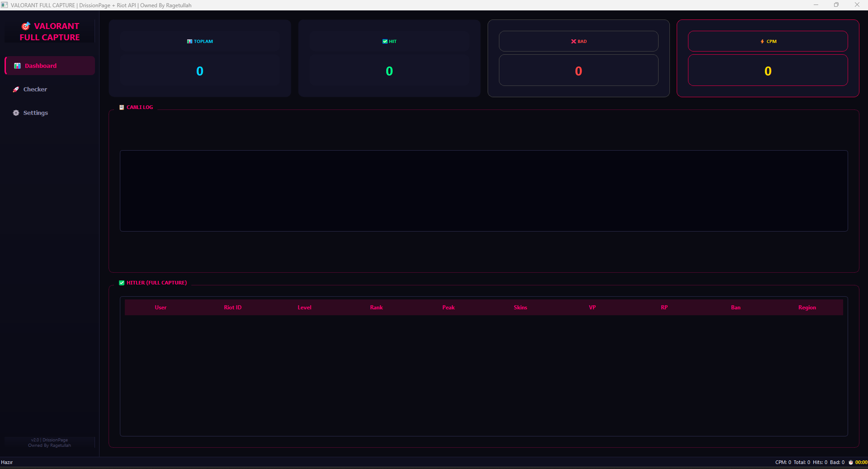Click the green check icon beside HIT
This screenshot has width=868, height=469.
pyautogui.click(x=385, y=42)
